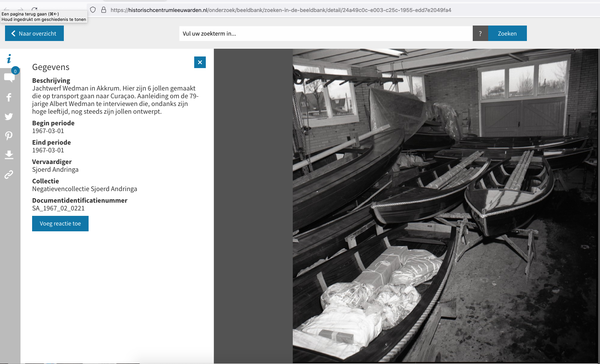Click the browser address bar URL

tap(281, 10)
